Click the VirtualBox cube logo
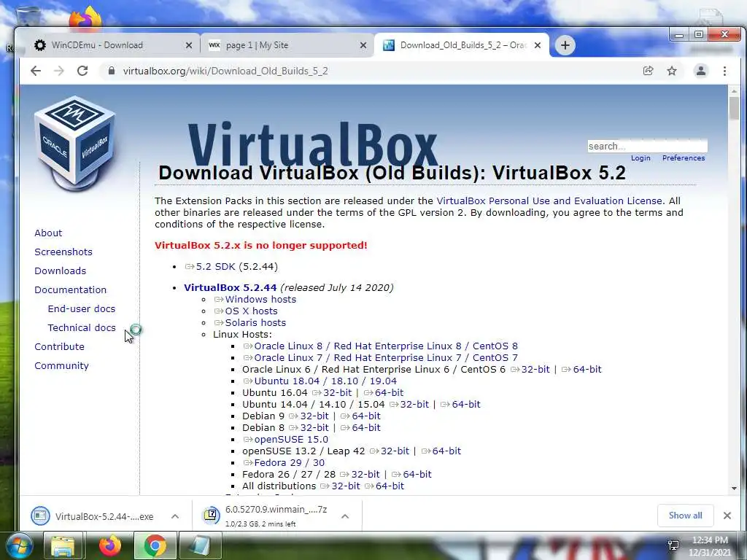The height and width of the screenshot is (560, 747). tap(75, 143)
